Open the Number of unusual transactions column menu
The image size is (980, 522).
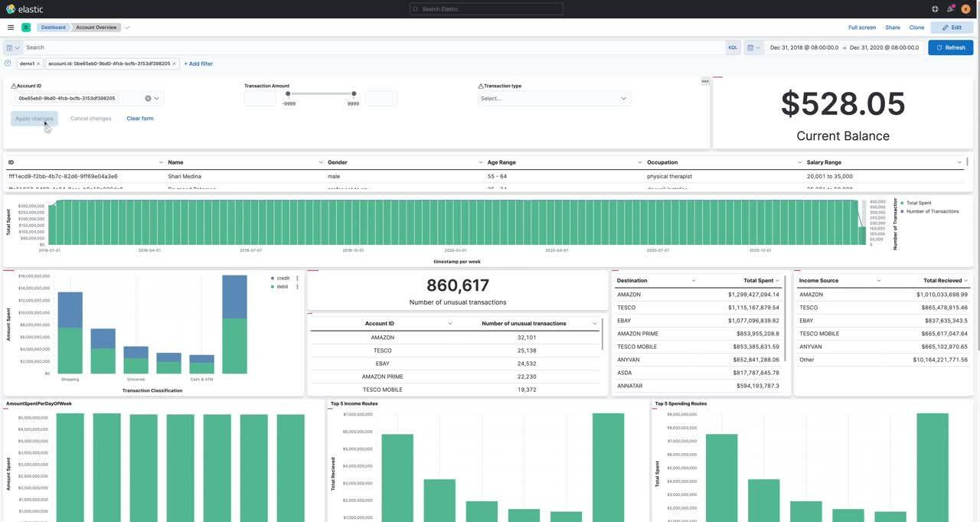coord(594,324)
